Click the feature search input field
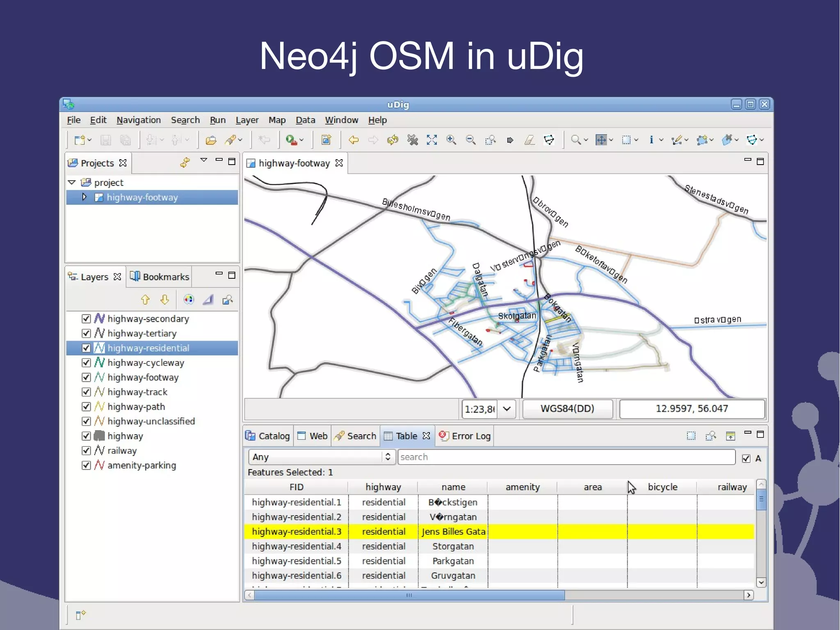Image resolution: width=840 pixels, height=630 pixels. pos(566,457)
